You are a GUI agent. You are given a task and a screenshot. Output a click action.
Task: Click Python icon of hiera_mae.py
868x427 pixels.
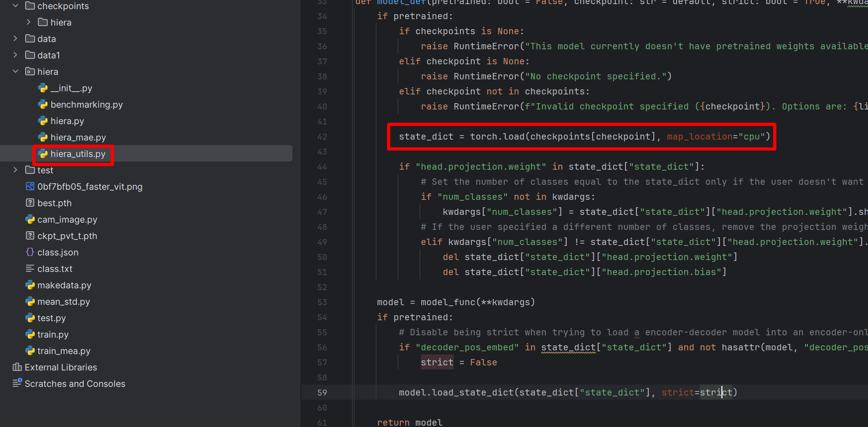click(x=43, y=137)
